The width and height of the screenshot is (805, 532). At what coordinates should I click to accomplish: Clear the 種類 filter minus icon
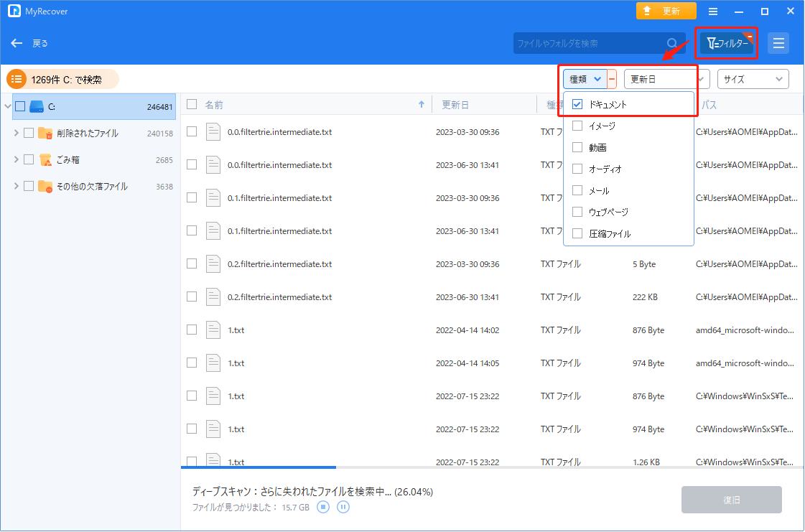(612, 79)
